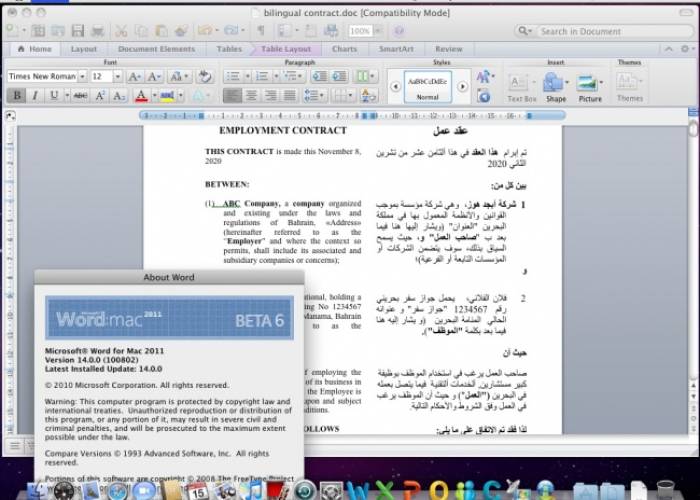Click the Help question mark icon
Screen dimensions: 700x500
[x=399, y=30]
